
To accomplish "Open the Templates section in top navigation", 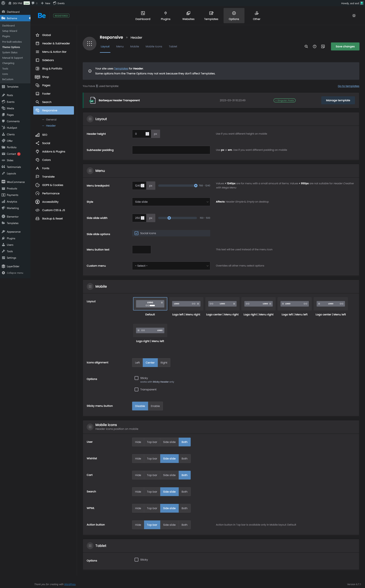I will tap(211, 16).
